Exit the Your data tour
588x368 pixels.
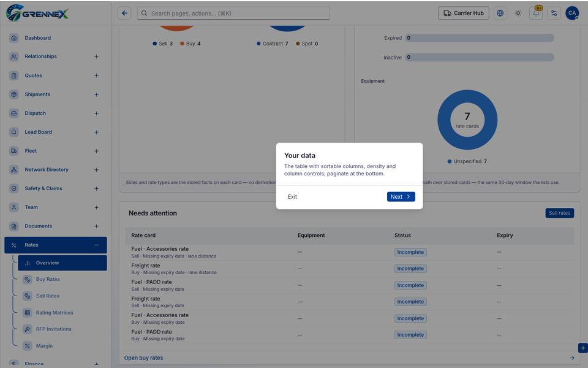tap(292, 197)
